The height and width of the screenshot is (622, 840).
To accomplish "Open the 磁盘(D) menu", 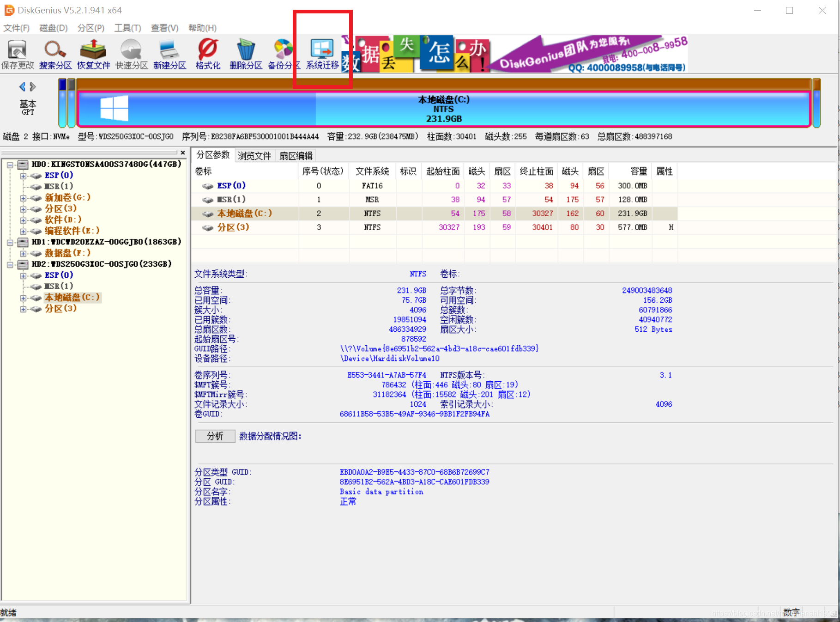I will click(x=54, y=28).
